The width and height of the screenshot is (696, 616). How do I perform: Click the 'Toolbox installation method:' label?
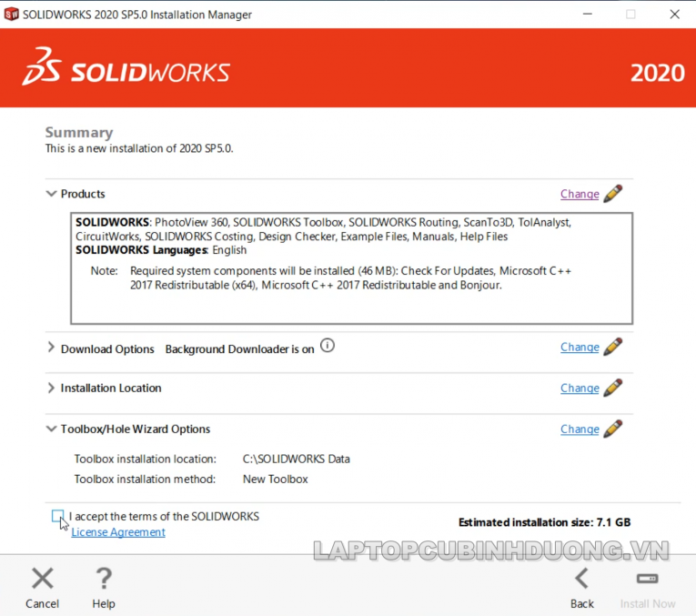click(145, 480)
